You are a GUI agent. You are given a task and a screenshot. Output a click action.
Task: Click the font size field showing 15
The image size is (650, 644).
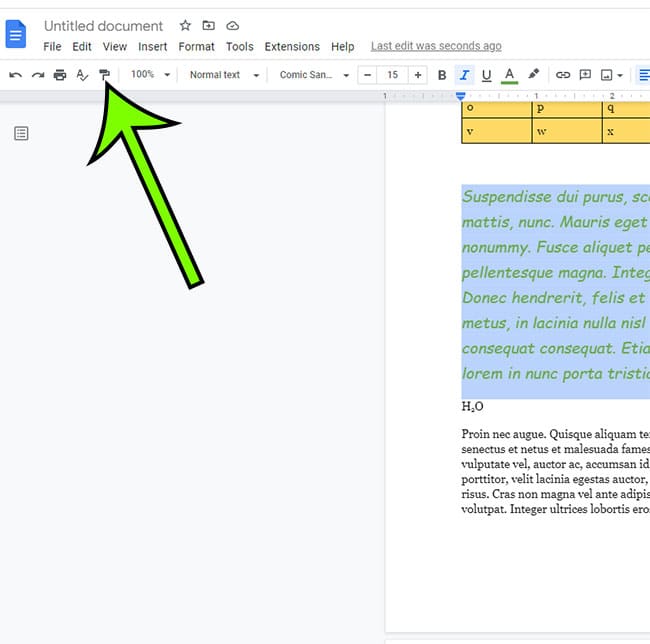pos(393,75)
